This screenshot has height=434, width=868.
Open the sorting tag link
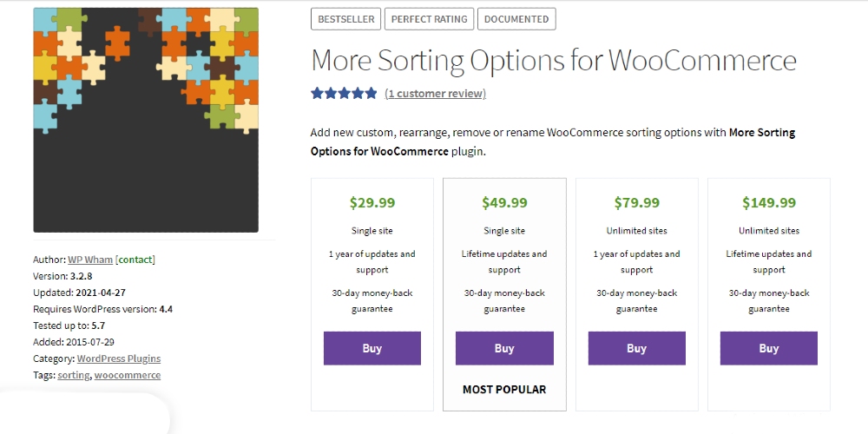[73, 375]
